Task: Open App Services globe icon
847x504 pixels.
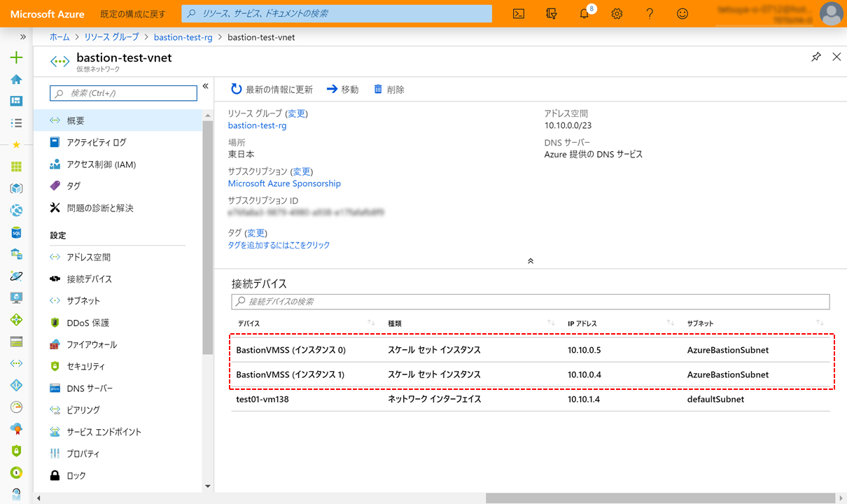Action: pyautogui.click(x=16, y=210)
